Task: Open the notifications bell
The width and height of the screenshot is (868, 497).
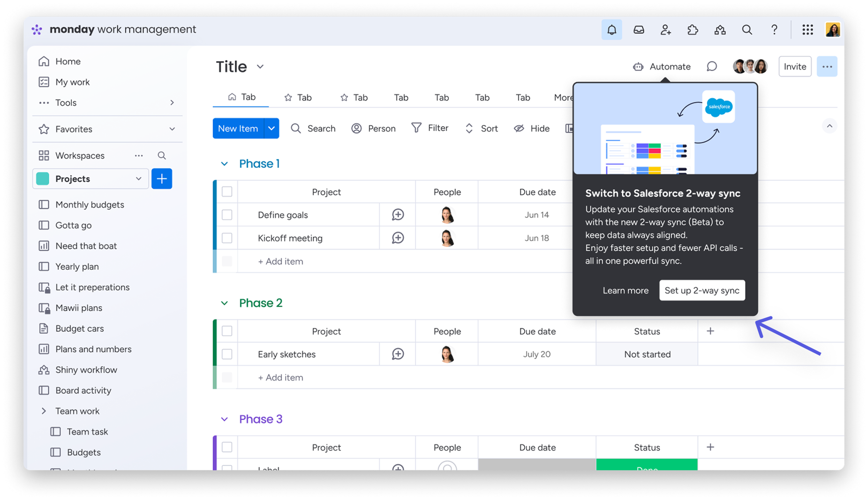Action: (611, 30)
